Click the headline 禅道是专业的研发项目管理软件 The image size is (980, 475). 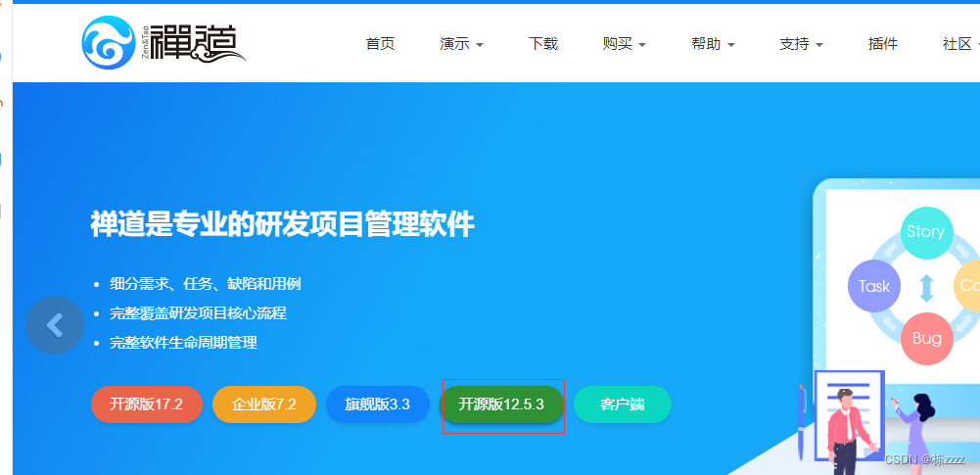(283, 225)
